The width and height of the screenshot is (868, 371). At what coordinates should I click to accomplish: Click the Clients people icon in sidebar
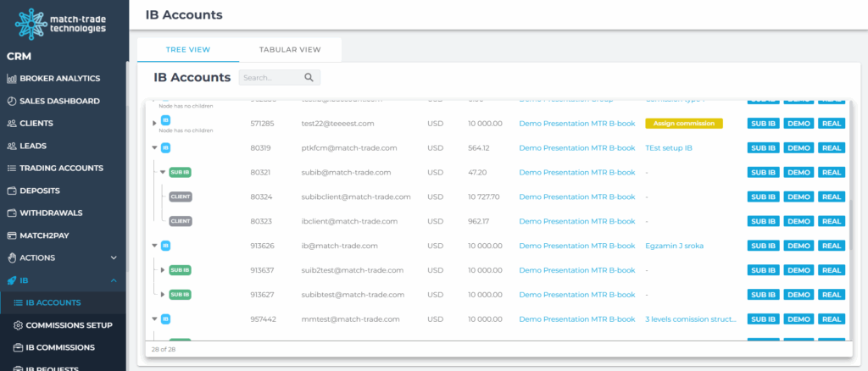click(x=12, y=124)
